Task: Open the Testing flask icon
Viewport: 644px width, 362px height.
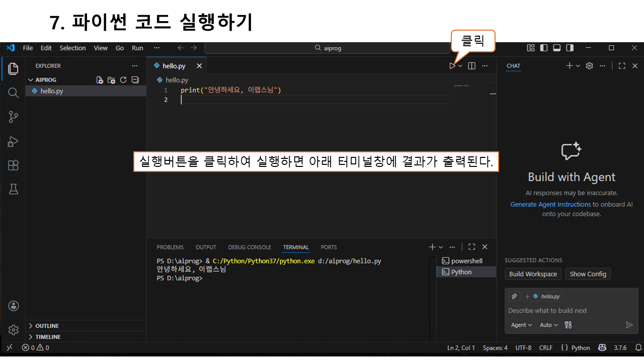Action: tap(14, 189)
